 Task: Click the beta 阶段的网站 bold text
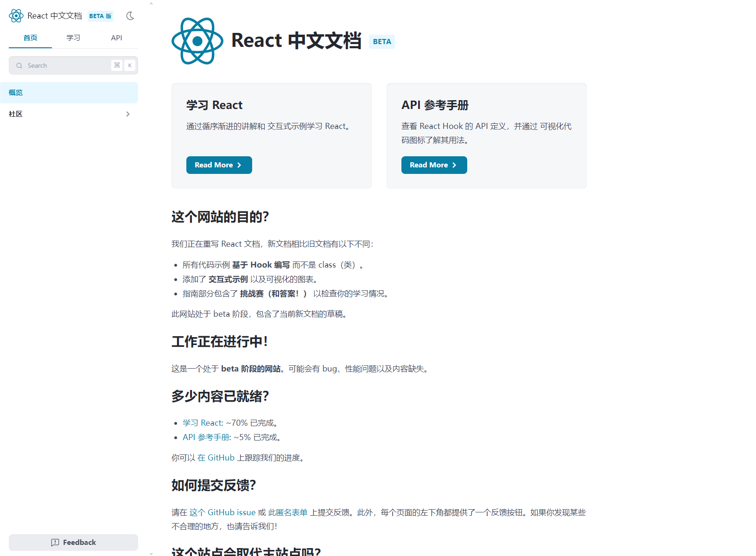click(251, 369)
